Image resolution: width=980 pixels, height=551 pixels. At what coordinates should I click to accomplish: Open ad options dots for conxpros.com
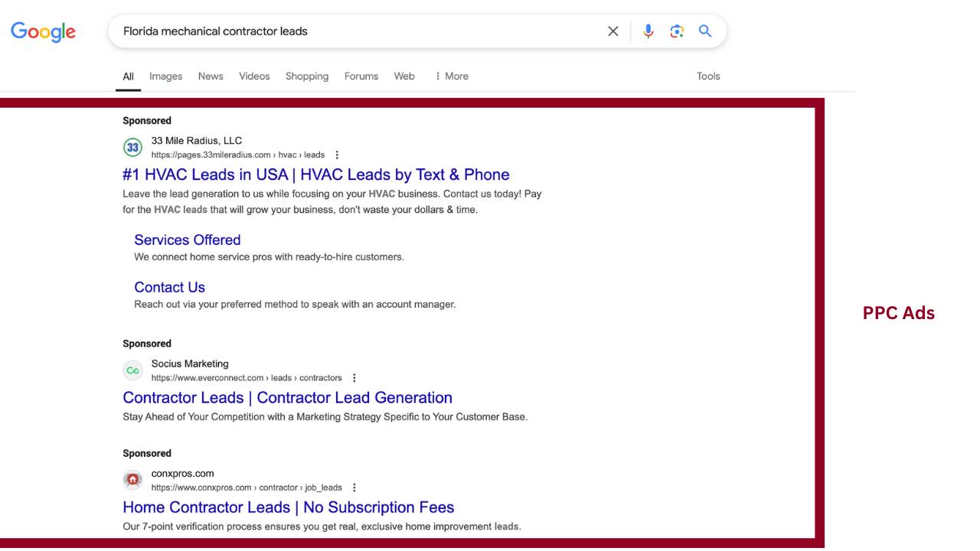[354, 487]
